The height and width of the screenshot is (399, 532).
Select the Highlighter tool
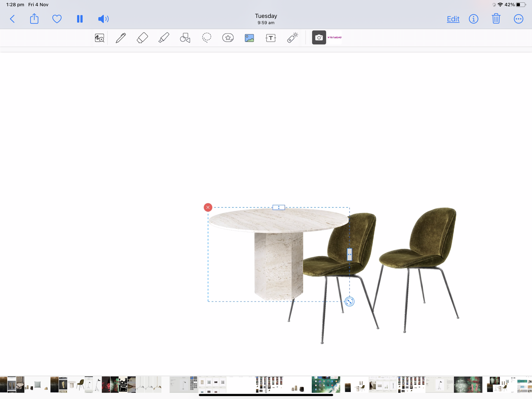coord(164,38)
